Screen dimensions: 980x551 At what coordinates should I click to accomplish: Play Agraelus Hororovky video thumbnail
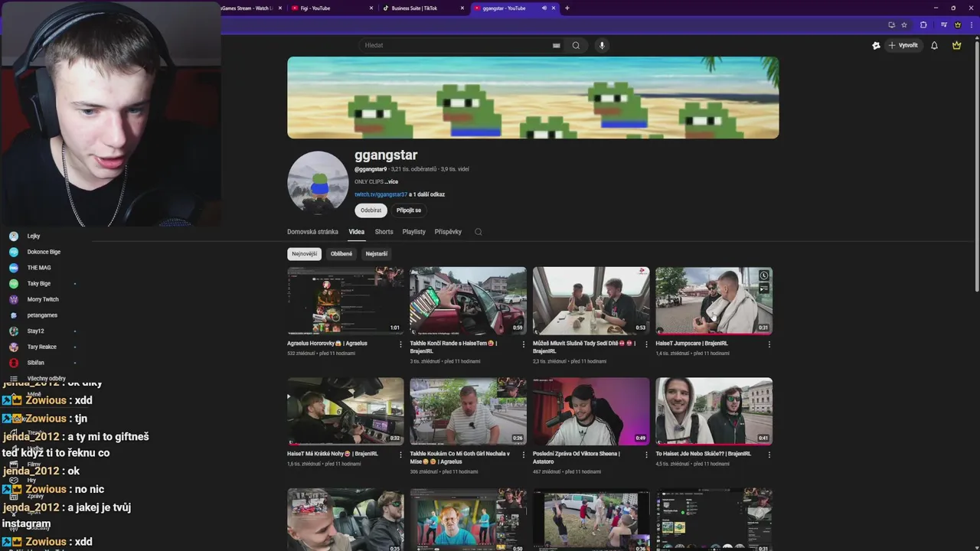click(345, 301)
